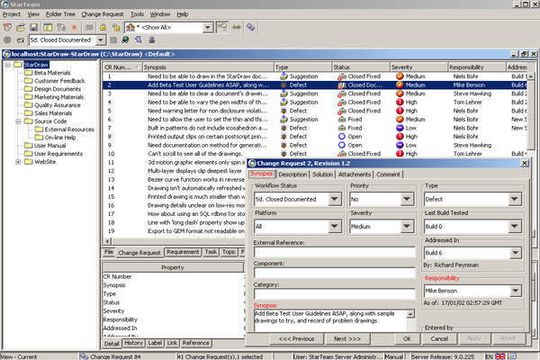The image size is (540, 360).
Task: Switch to the Solution tab in dialog
Action: coord(323,174)
